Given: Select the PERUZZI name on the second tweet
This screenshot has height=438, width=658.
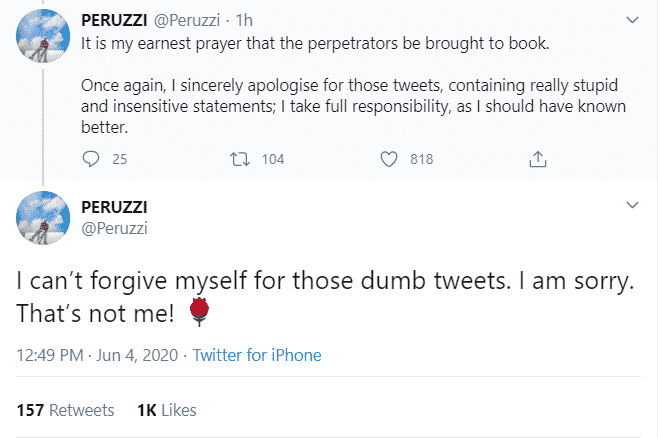Looking at the screenshot, I should point(115,206).
